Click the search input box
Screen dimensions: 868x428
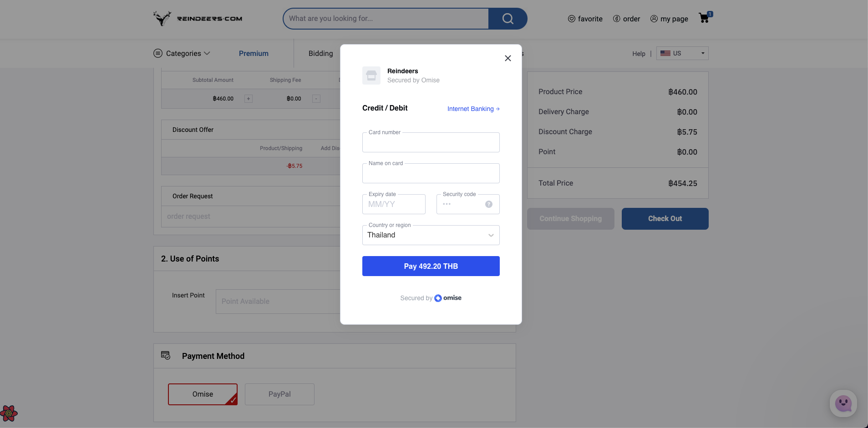tap(386, 19)
